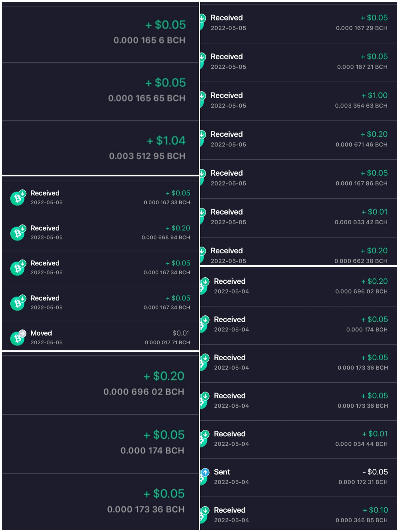The image size is (399, 532).
Task: Open the 0.000 662 38 BCH received entry
Action: coord(298,251)
